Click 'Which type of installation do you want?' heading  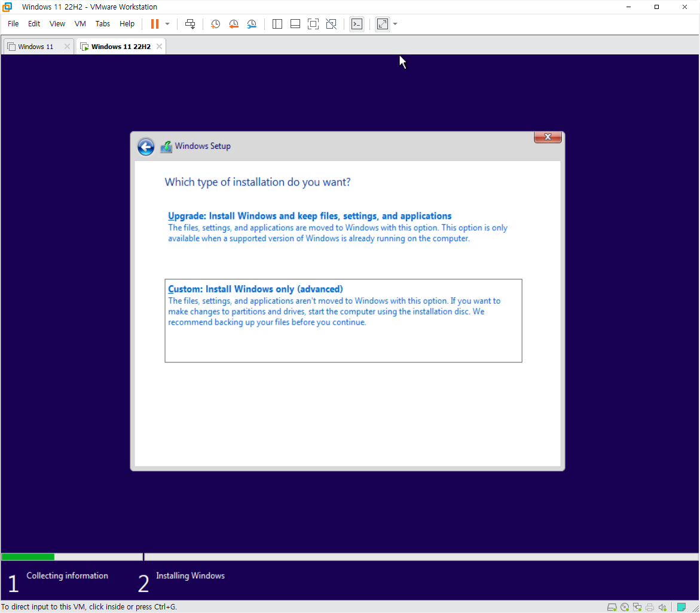coord(258,182)
